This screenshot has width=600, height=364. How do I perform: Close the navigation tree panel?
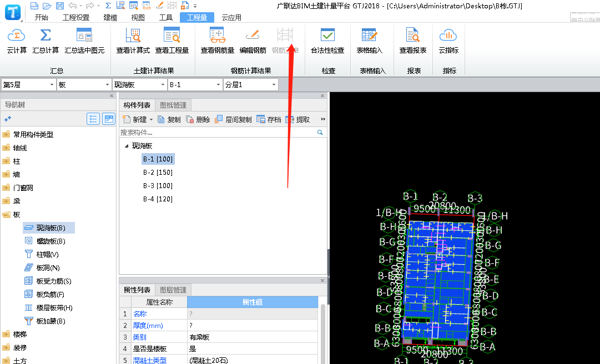coord(112,95)
